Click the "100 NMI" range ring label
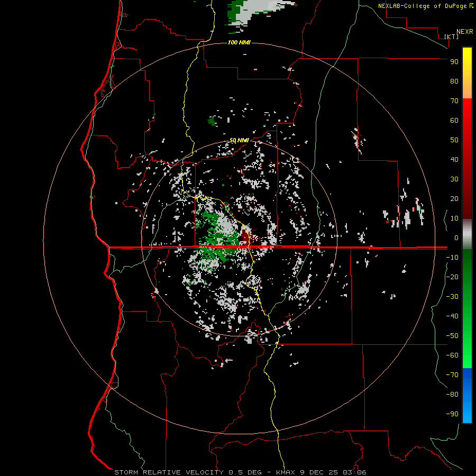The width and height of the screenshot is (476, 476). (x=239, y=42)
